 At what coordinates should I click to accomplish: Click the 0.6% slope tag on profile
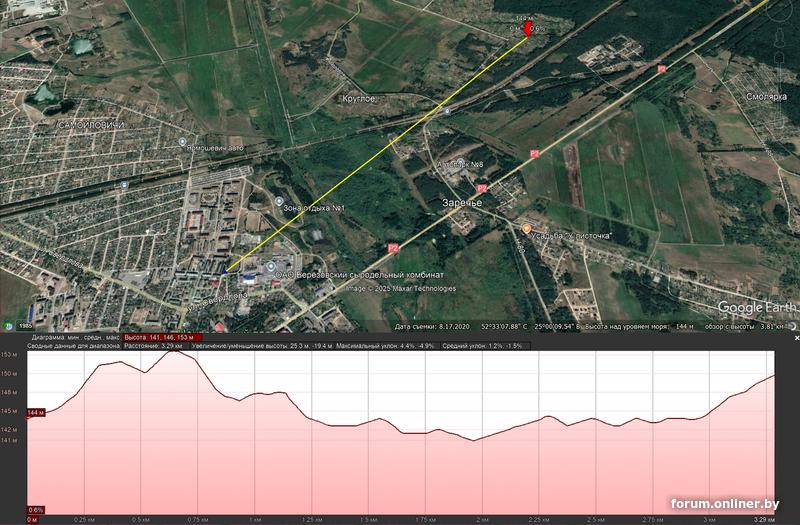click(36, 510)
